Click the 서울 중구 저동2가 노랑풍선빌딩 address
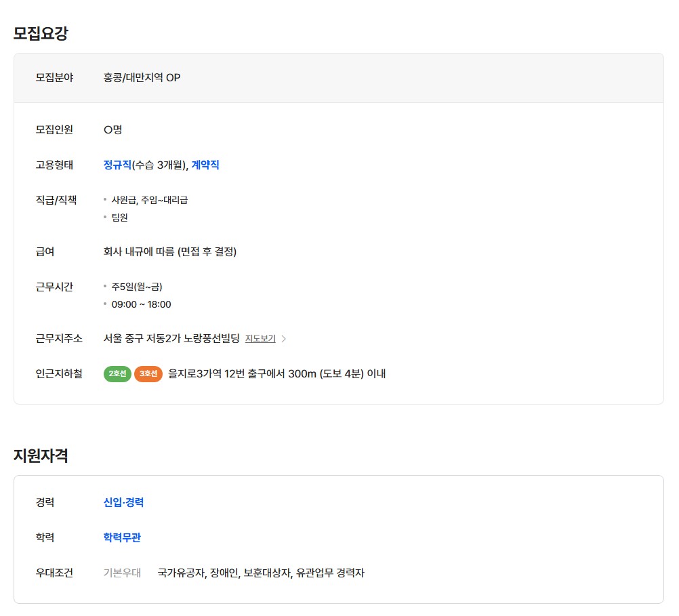Screen dimensions: 679x616 (171, 338)
